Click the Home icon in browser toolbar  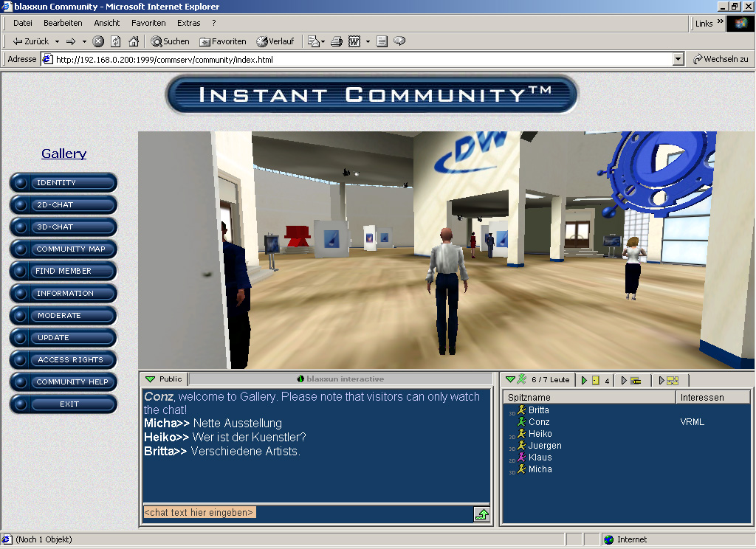pyautogui.click(x=134, y=41)
